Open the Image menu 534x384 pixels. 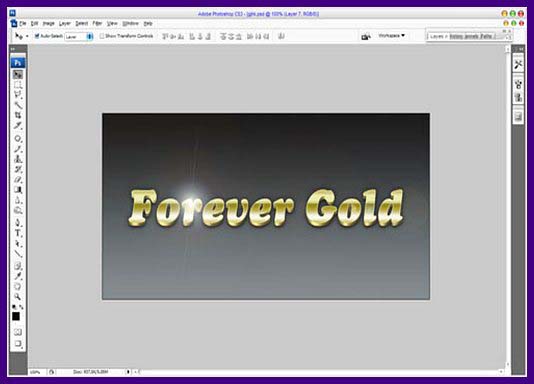(48, 23)
